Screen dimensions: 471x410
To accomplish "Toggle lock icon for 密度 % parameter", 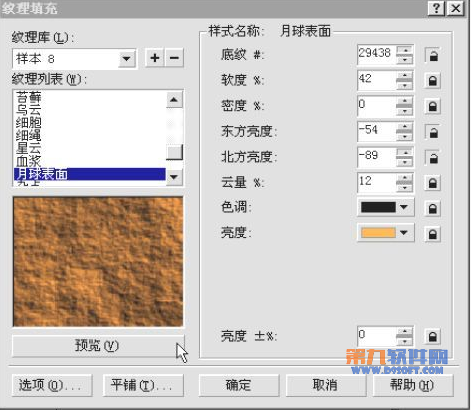I will [x=433, y=106].
